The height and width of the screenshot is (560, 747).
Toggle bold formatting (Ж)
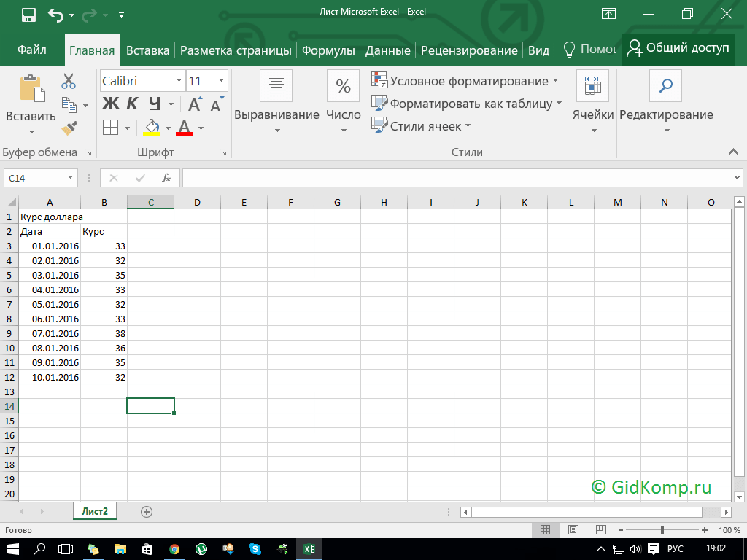110,104
